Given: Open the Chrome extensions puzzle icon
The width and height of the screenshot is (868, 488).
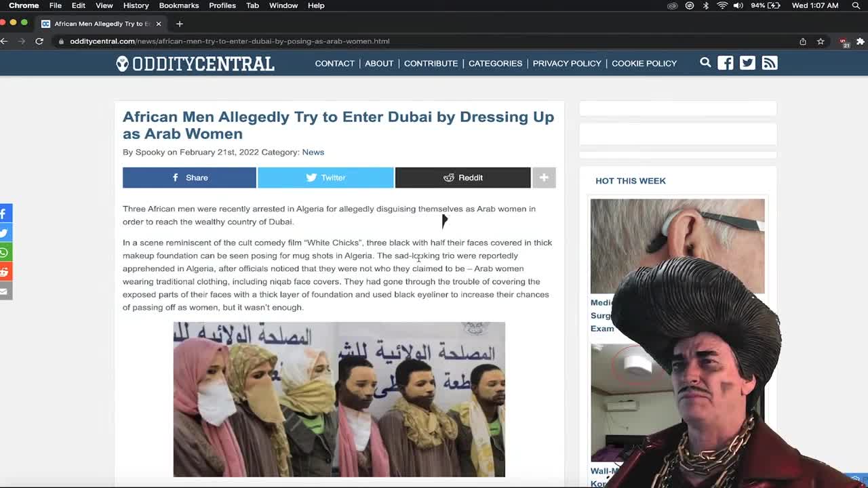Looking at the screenshot, I should click(x=861, y=41).
